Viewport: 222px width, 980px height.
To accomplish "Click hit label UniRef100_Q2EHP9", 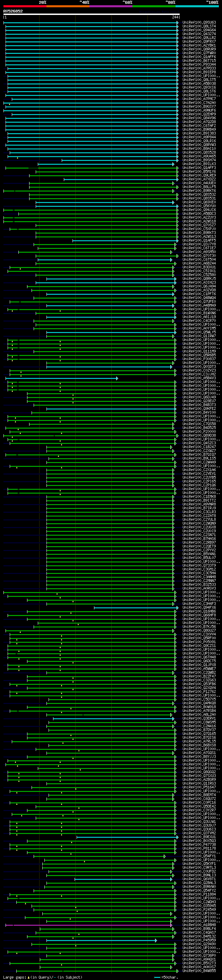I will tap(199, 114).
